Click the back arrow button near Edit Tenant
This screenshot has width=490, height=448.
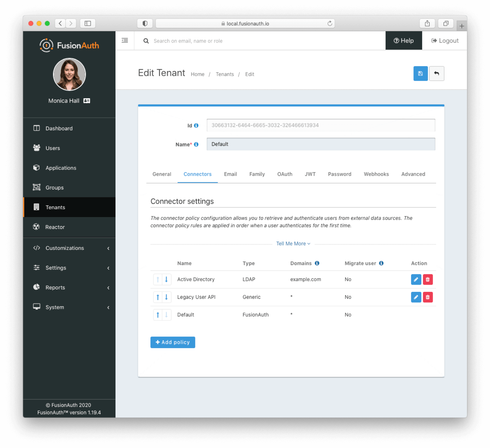[436, 73]
